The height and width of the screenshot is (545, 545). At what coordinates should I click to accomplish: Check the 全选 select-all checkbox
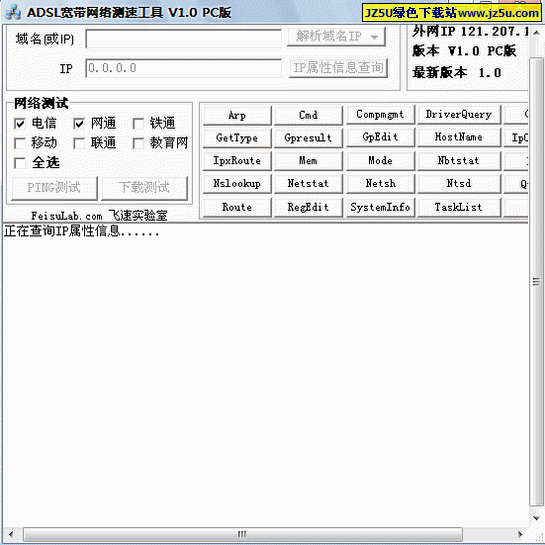19,162
